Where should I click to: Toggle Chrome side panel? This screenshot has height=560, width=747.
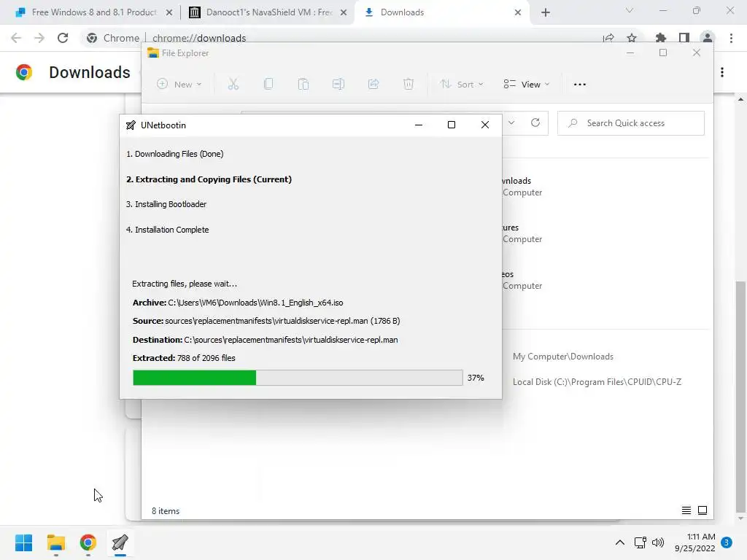[x=684, y=38]
